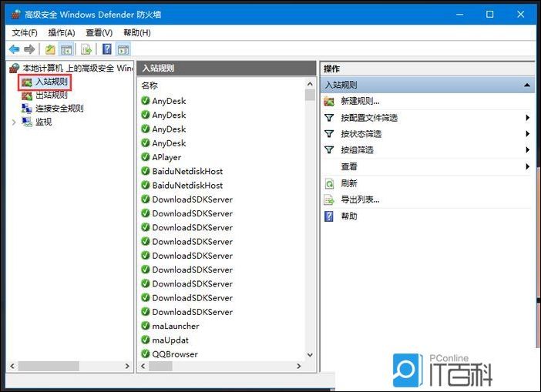Click the Forward arrow toolbar icon
The image size is (541, 392).
[x=30, y=49]
